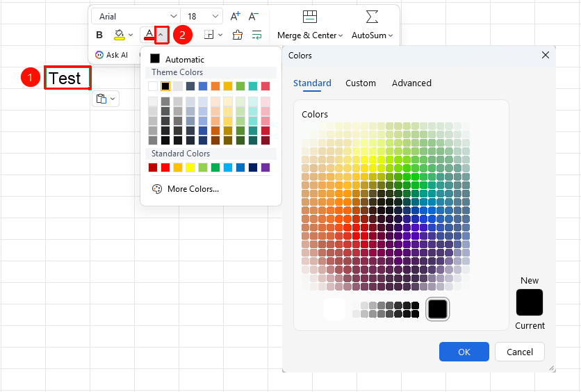This screenshot has height=392, width=581.
Task: Collapse the font color dropdown arrow
Action: click(161, 35)
